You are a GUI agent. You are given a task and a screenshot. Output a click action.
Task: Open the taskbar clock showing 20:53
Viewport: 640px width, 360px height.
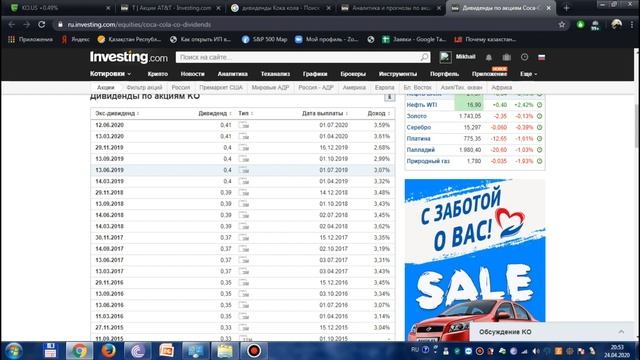(x=617, y=351)
